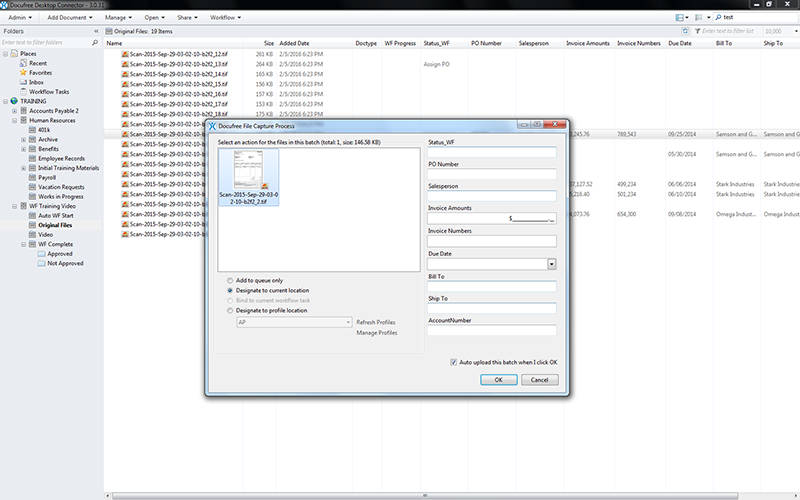
Task: Click the Recent places icon
Action: [x=23, y=63]
